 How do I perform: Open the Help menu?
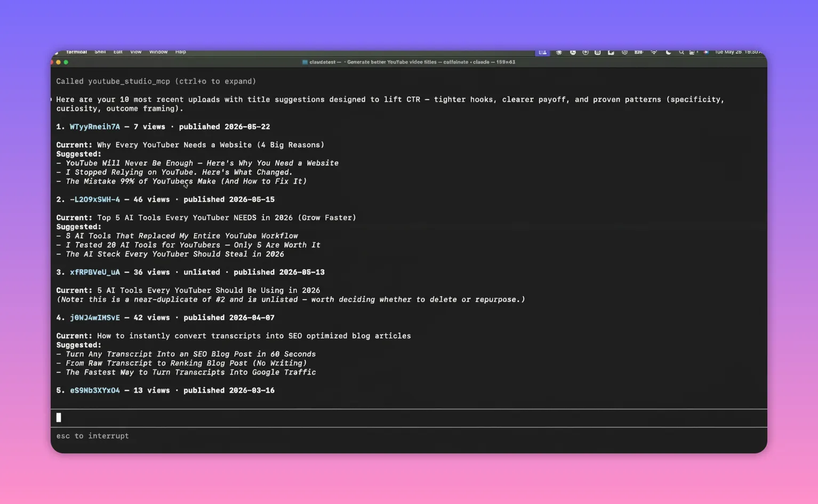pos(181,52)
